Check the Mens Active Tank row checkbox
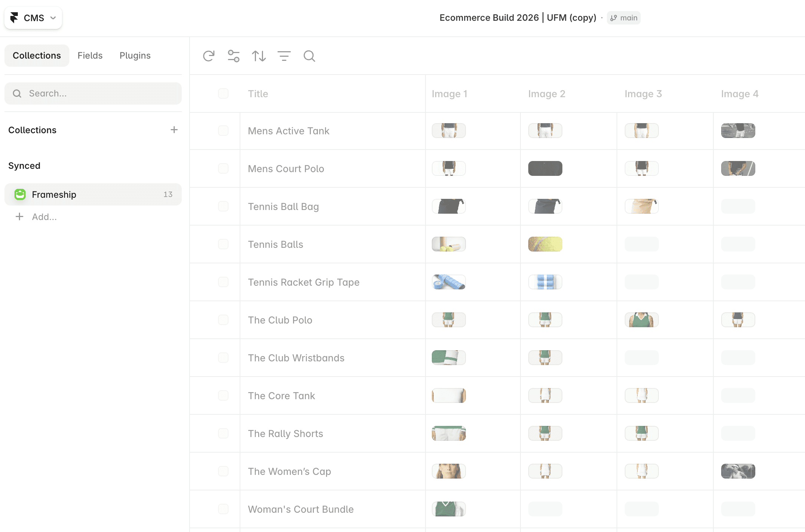Viewport: 805px width, 532px height. pyautogui.click(x=223, y=131)
